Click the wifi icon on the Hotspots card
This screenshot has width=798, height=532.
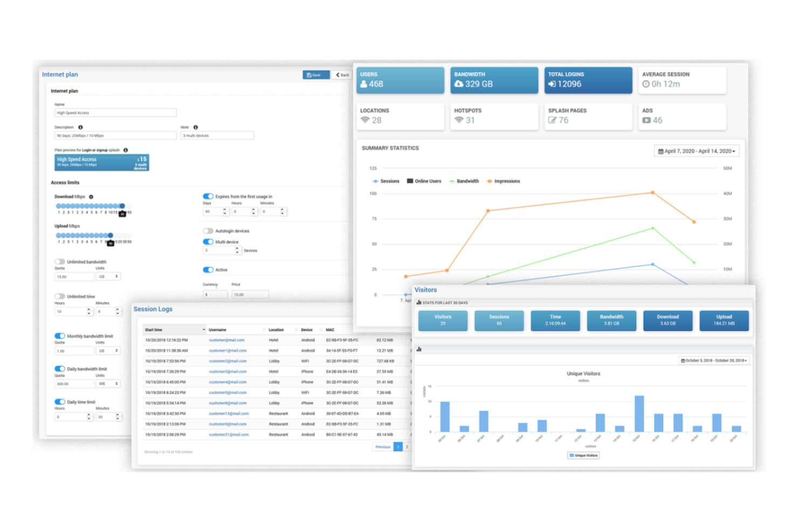[458, 120]
